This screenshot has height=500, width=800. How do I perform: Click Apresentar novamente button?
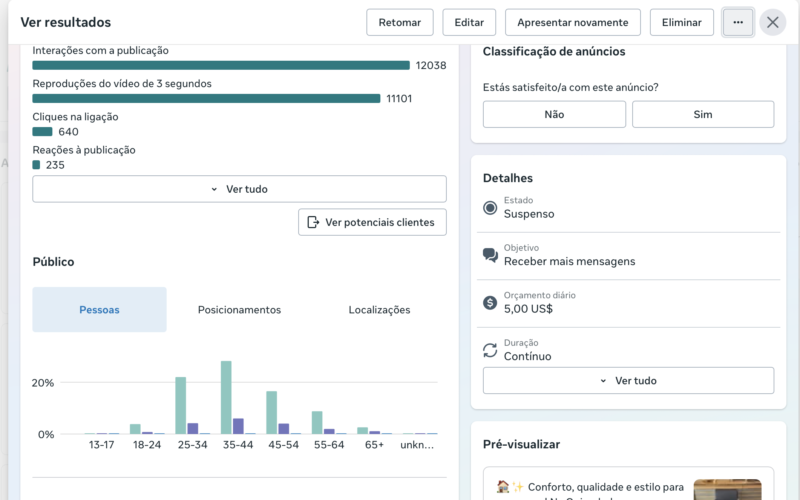[572, 22]
